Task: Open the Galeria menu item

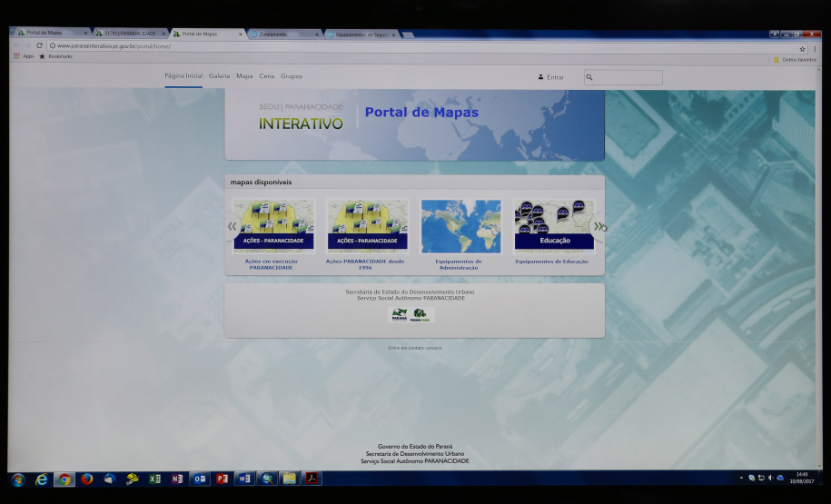Action: click(x=219, y=76)
